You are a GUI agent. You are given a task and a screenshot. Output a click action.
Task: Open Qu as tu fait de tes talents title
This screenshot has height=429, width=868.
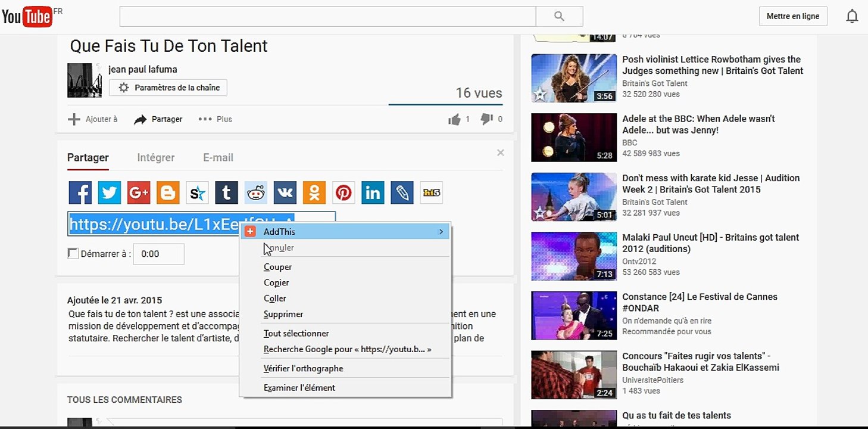(676, 415)
